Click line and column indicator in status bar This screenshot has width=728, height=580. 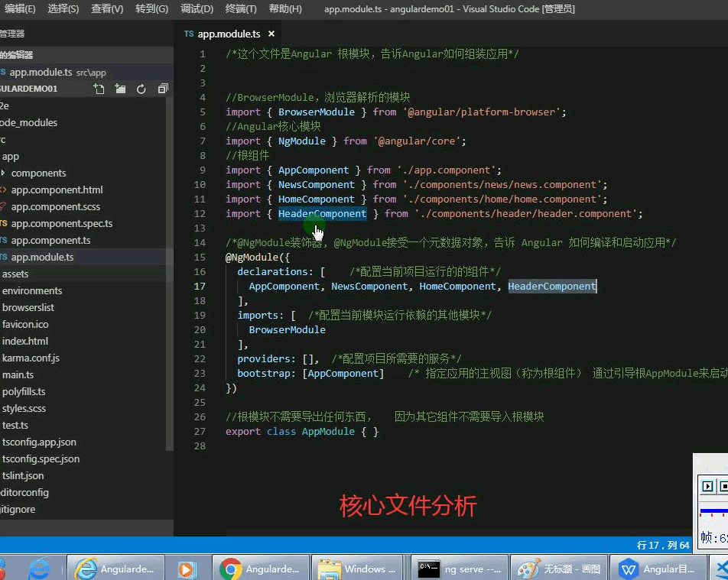(662, 545)
